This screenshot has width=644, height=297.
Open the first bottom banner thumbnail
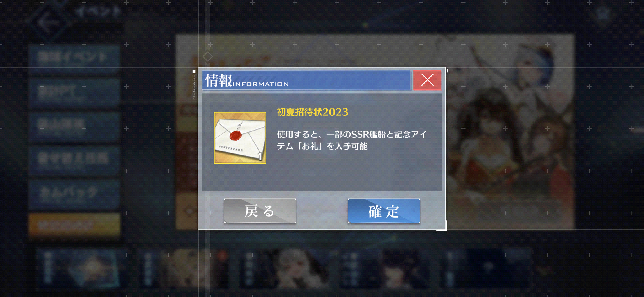coord(82,268)
